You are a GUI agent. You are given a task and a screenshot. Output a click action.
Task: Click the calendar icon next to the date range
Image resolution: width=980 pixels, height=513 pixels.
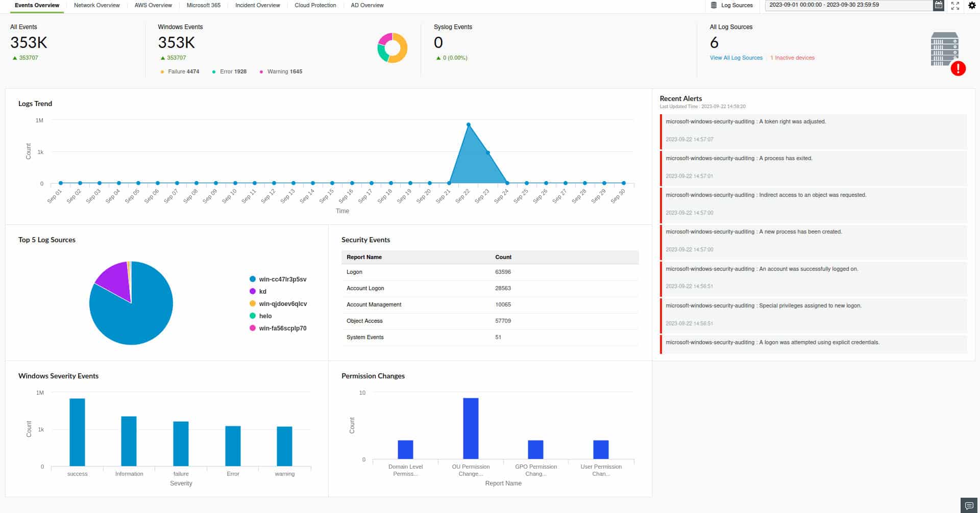point(939,5)
